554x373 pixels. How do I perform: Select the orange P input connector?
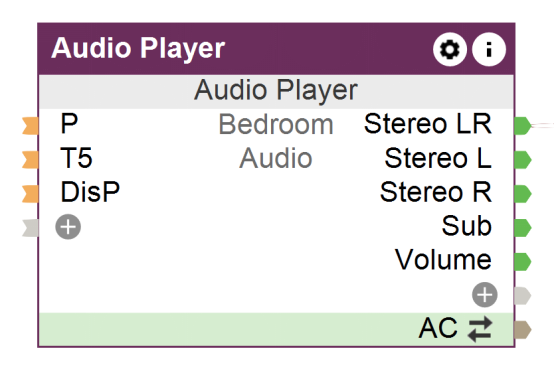click(30, 126)
